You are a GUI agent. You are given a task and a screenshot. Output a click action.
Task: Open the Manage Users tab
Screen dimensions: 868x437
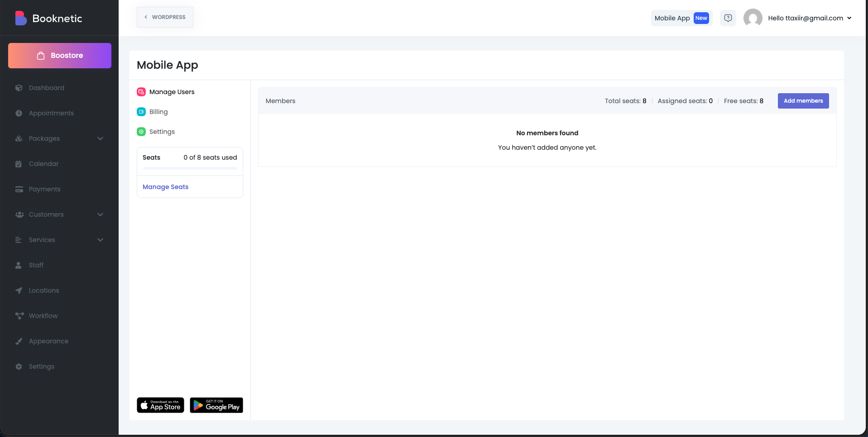point(171,92)
